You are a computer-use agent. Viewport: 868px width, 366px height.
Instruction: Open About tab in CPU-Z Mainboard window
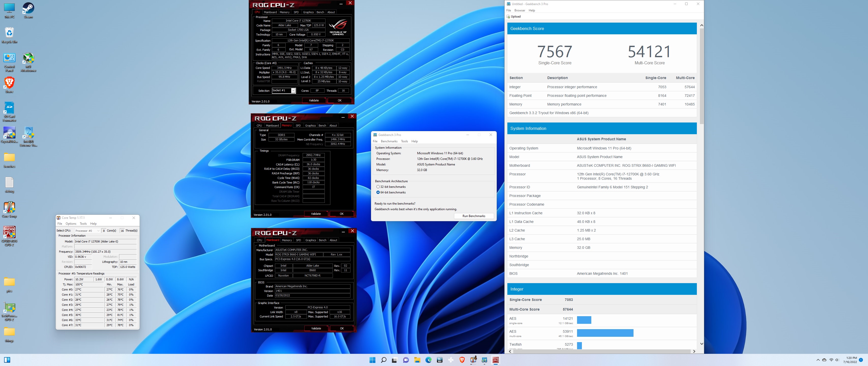[333, 240]
